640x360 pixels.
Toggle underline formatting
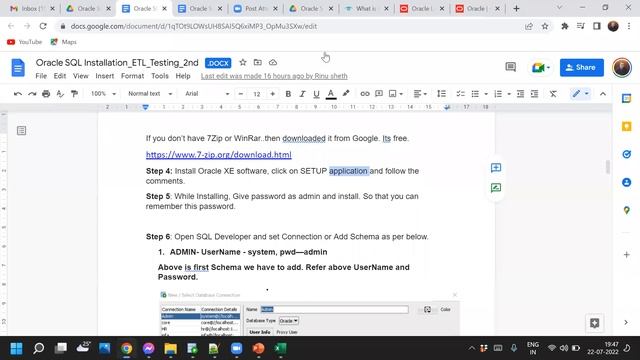pos(316,94)
